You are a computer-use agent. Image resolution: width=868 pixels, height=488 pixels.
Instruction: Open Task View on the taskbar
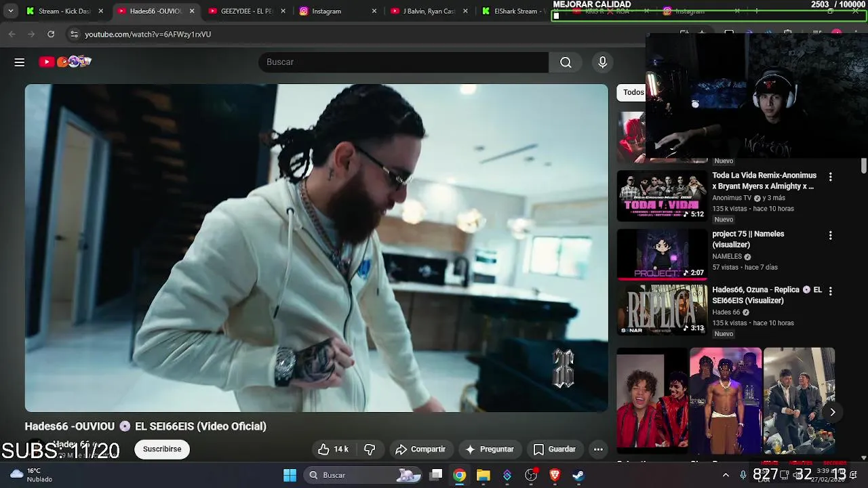[436, 475]
